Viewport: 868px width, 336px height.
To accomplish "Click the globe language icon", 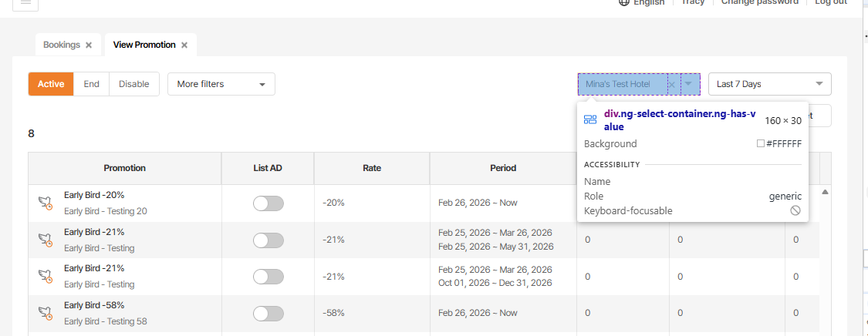I will [624, 2].
